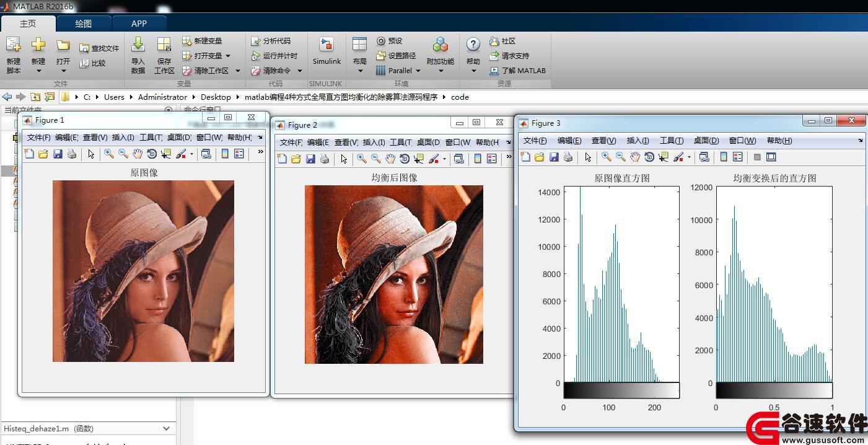Image resolution: width=868 pixels, height=445 pixels.
Task: Click Data Cursor tool in Figure 3 toolbar
Action: (663, 157)
